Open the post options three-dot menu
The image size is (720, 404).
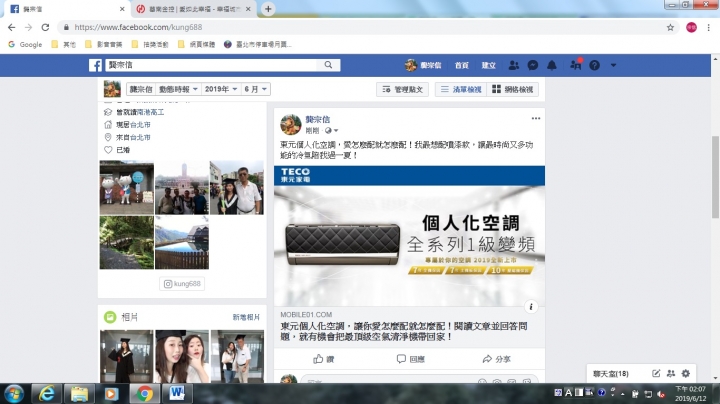point(536,118)
